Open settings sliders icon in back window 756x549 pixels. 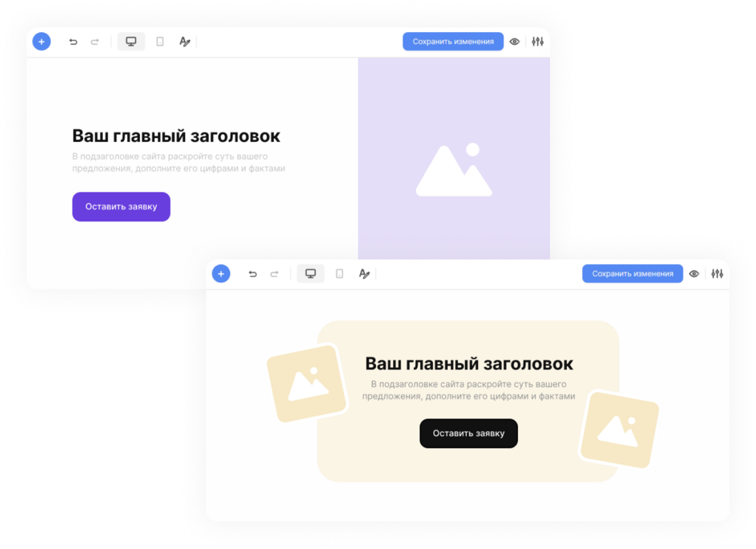point(538,41)
